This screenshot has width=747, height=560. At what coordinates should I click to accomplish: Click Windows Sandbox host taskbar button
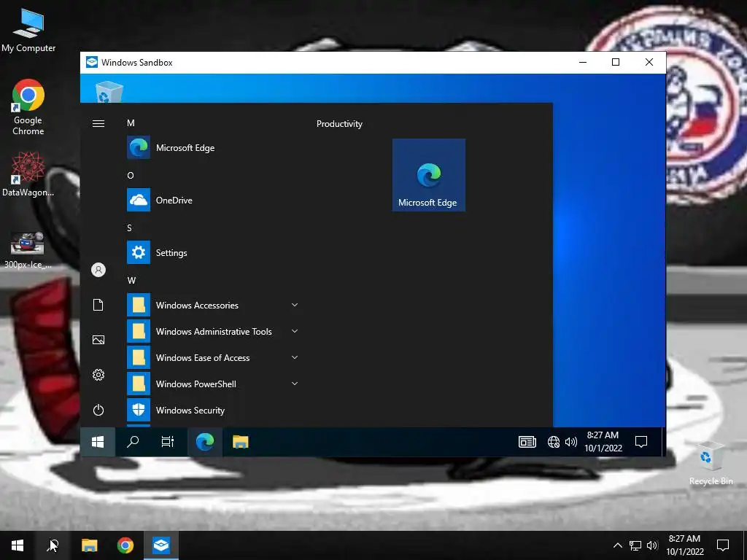coord(161,545)
